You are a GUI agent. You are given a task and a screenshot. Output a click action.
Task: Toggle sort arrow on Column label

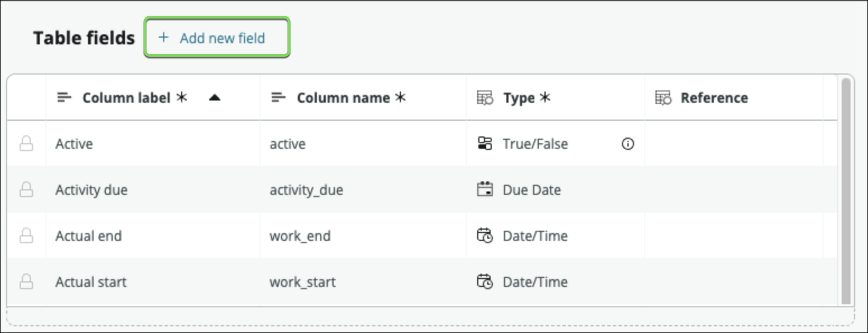[214, 98]
